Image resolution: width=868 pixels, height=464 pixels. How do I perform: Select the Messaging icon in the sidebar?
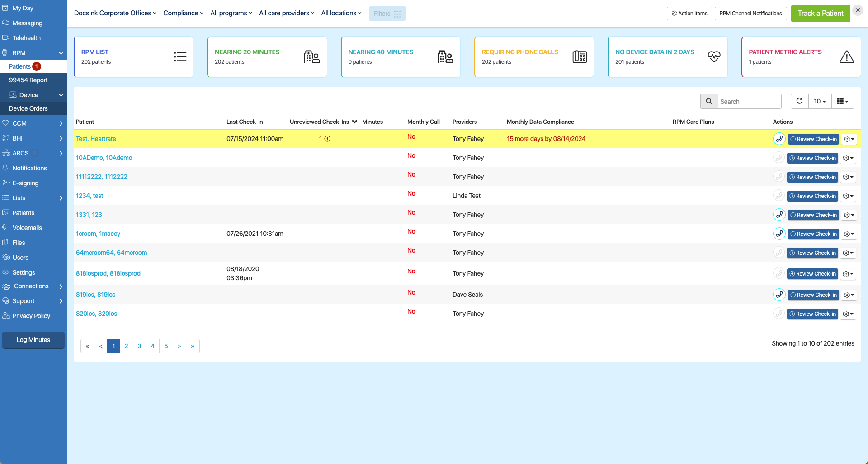click(x=6, y=23)
